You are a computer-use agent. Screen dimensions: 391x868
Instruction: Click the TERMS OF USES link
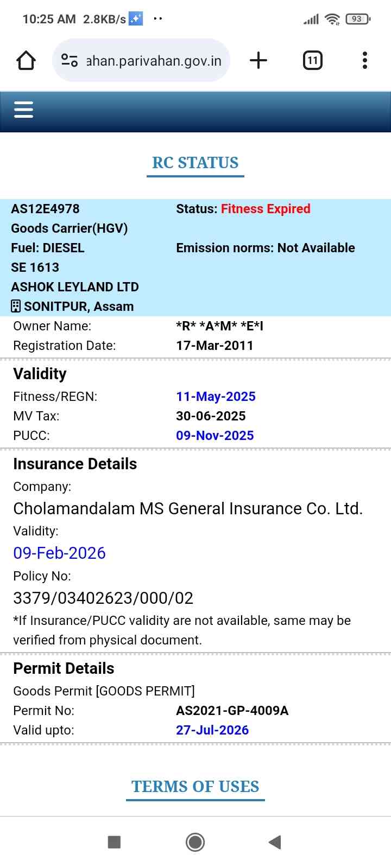click(195, 787)
